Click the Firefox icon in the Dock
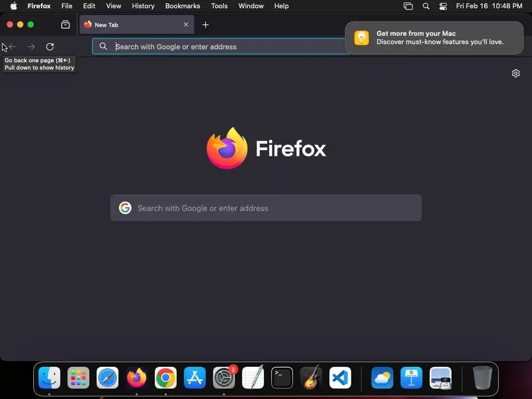The width and height of the screenshot is (532, 399). pos(137,378)
